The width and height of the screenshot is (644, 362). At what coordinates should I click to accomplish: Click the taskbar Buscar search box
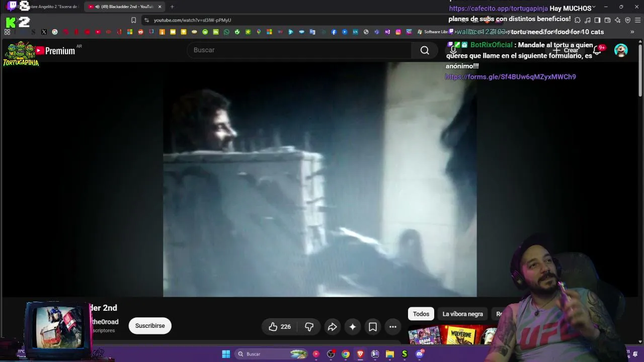(272, 354)
